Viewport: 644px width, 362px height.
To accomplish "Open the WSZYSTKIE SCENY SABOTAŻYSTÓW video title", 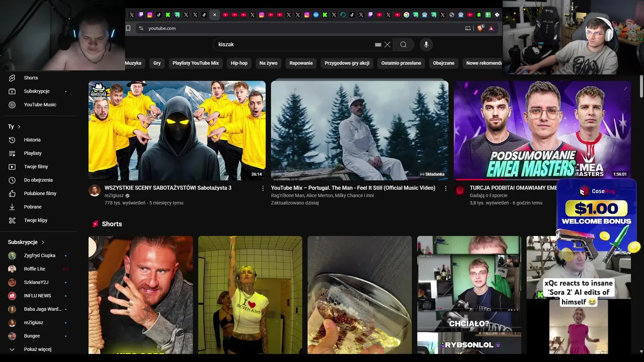I will (x=168, y=188).
